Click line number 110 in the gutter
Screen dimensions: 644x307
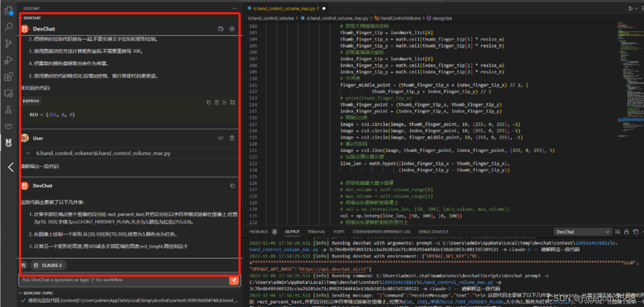click(x=252, y=78)
